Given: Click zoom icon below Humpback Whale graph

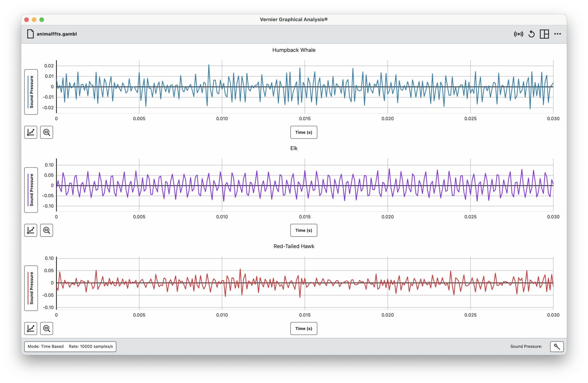Looking at the screenshot, I should (47, 132).
